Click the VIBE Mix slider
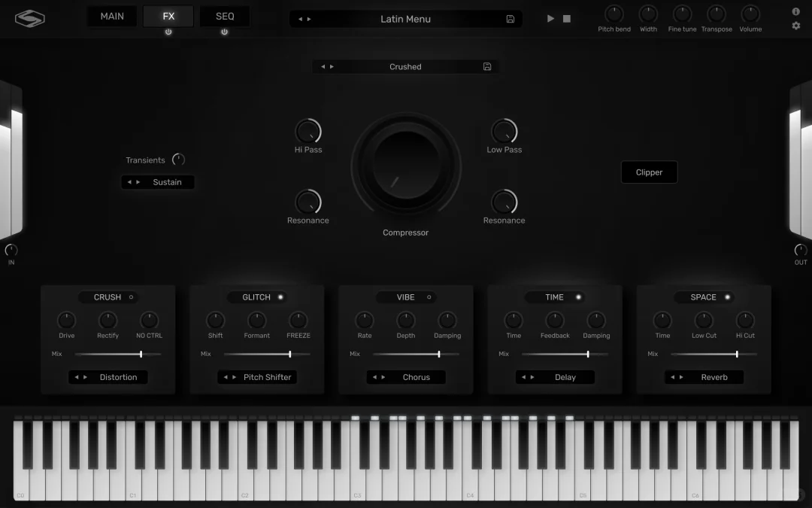The image size is (812, 508). coord(417,354)
